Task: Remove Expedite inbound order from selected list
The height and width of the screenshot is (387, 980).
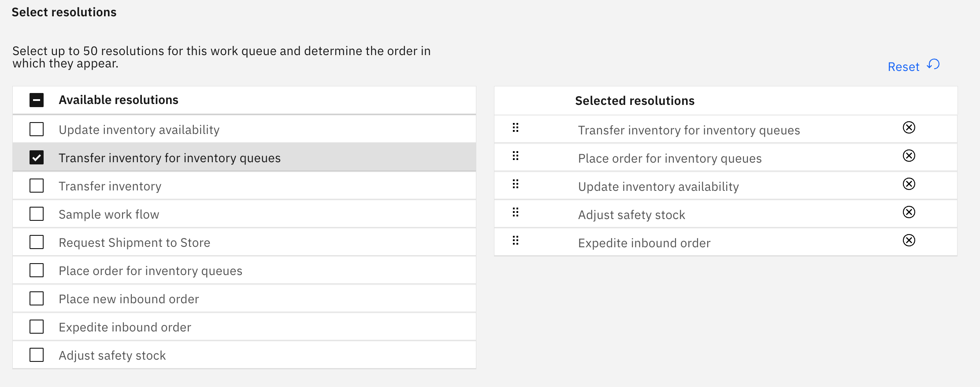Action: tap(909, 241)
